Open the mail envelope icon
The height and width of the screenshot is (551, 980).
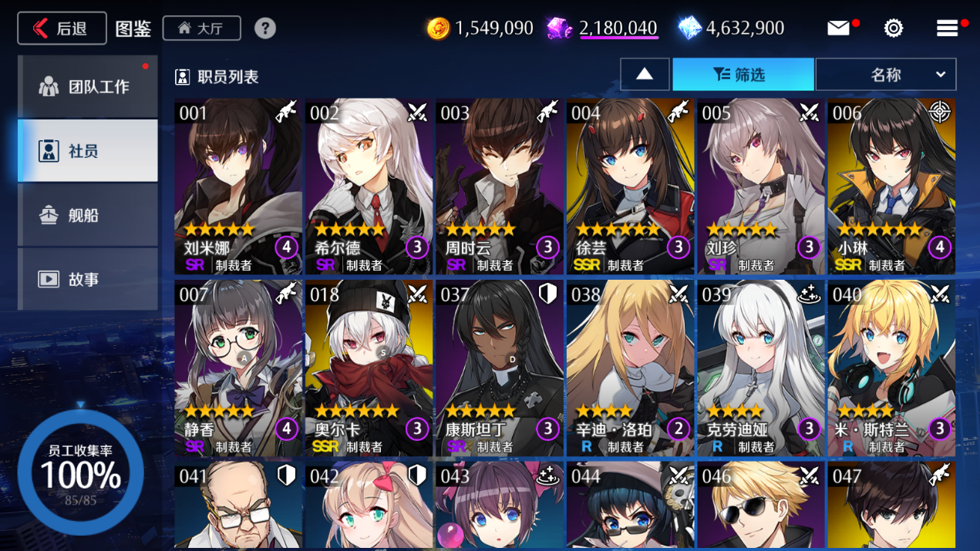[838, 29]
